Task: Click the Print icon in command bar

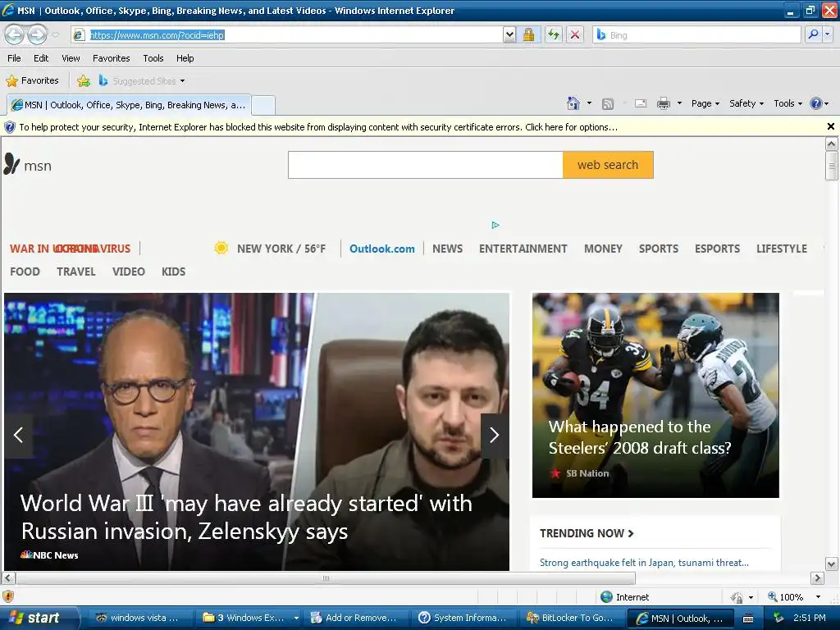Action: (664, 103)
